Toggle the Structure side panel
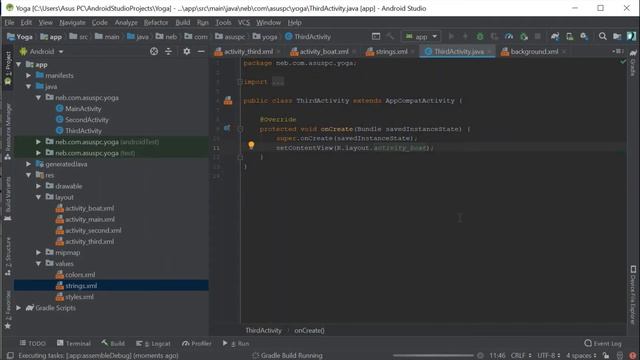Screen dimensions: 640x360 point(8,256)
